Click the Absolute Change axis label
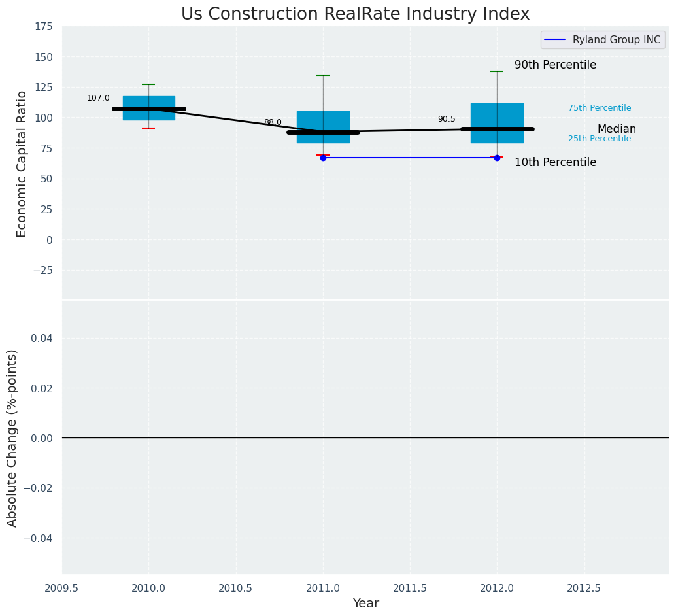The height and width of the screenshot is (616, 676). click(12, 438)
